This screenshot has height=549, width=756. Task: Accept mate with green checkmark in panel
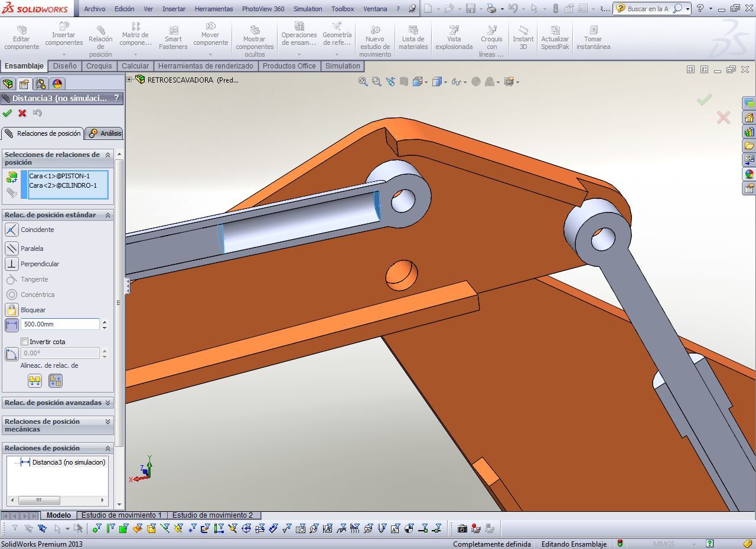(7, 113)
